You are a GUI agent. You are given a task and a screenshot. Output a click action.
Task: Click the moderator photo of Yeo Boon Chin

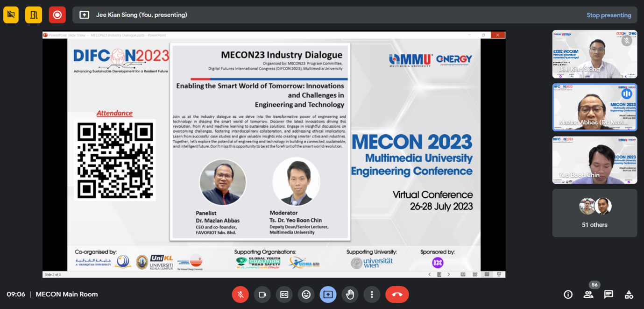pos(296,182)
